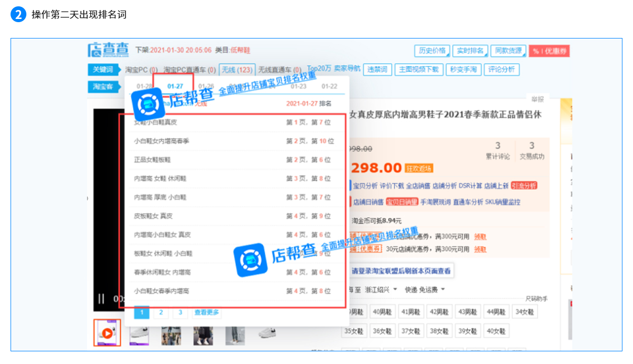Select the 01-22 date tab
633x364 pixels.
pos(330,86)
